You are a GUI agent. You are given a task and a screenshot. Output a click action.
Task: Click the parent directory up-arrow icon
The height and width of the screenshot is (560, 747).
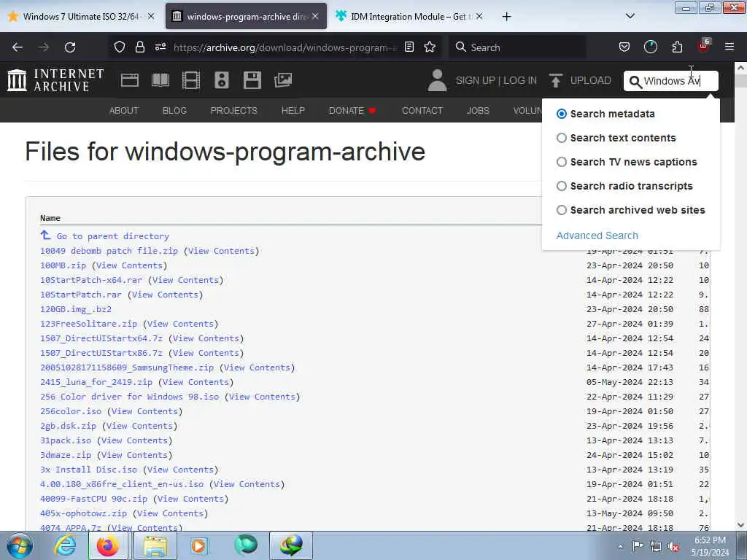[x=45, y=236]
